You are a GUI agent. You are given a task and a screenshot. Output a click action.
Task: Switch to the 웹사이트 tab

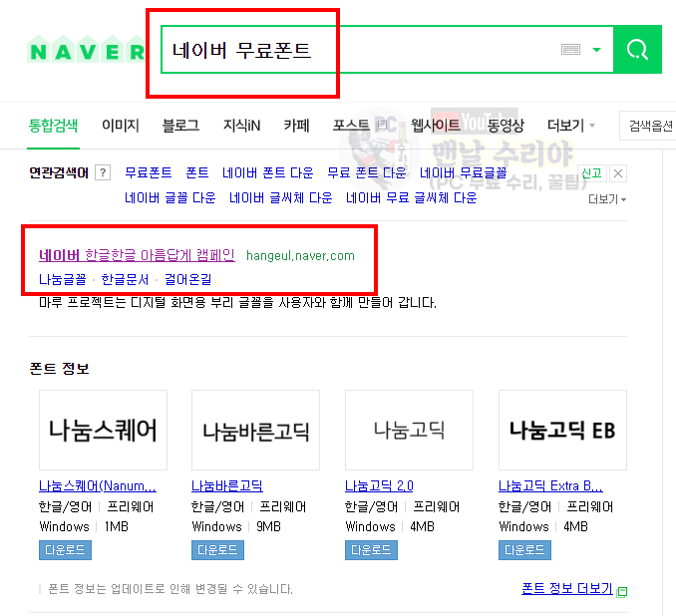coord(436,126)
